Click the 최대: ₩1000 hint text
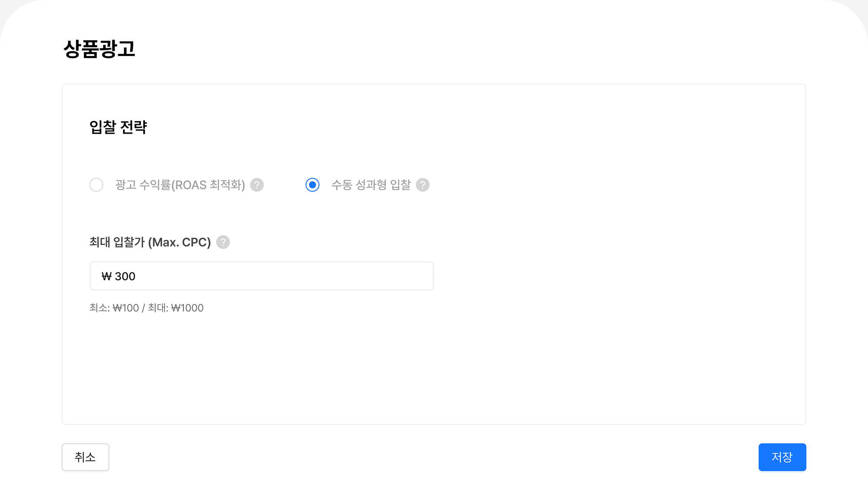Image resolution: width=868 pixels, height=498 pixels. point(176,308)
